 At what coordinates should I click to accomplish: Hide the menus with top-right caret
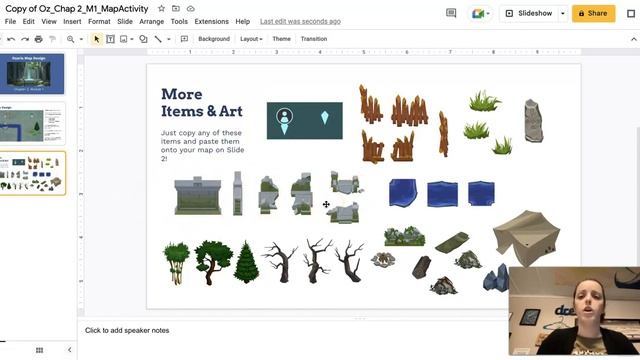633,39
